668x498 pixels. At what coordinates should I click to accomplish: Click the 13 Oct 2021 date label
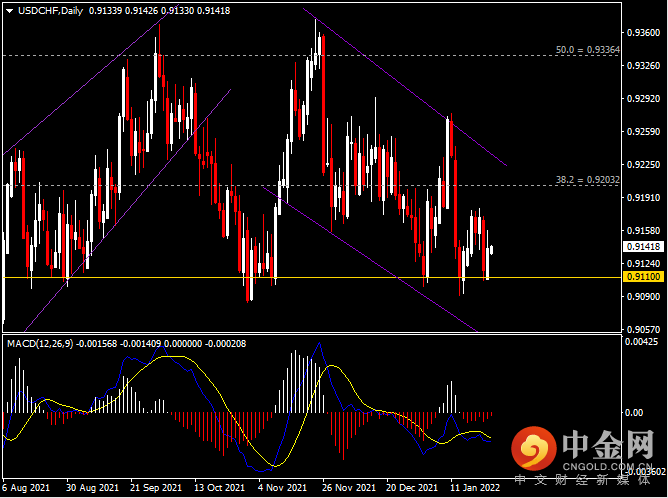(x=220, y=487)
